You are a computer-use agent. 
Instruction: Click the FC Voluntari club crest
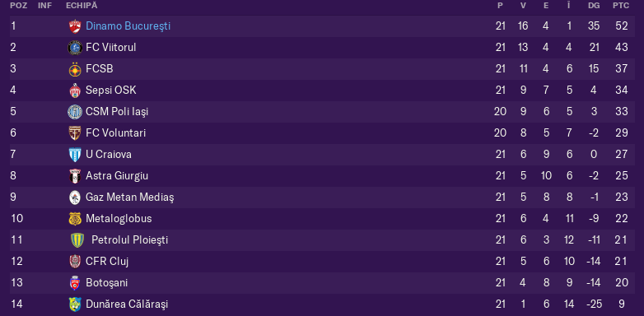click(75, 133)
